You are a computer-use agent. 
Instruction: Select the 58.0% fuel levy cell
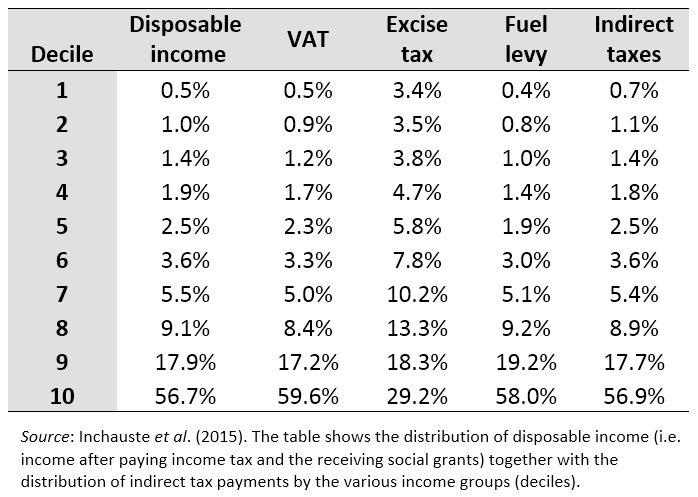(x=526, y=396)
